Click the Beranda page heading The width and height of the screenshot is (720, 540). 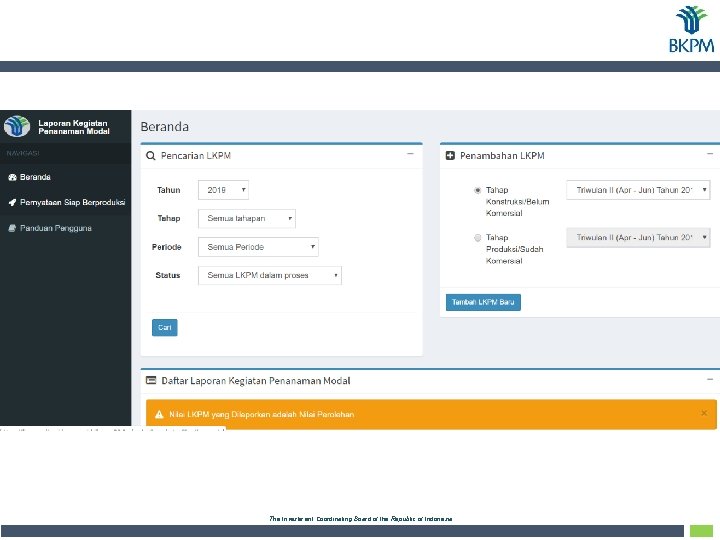point(164,127)
